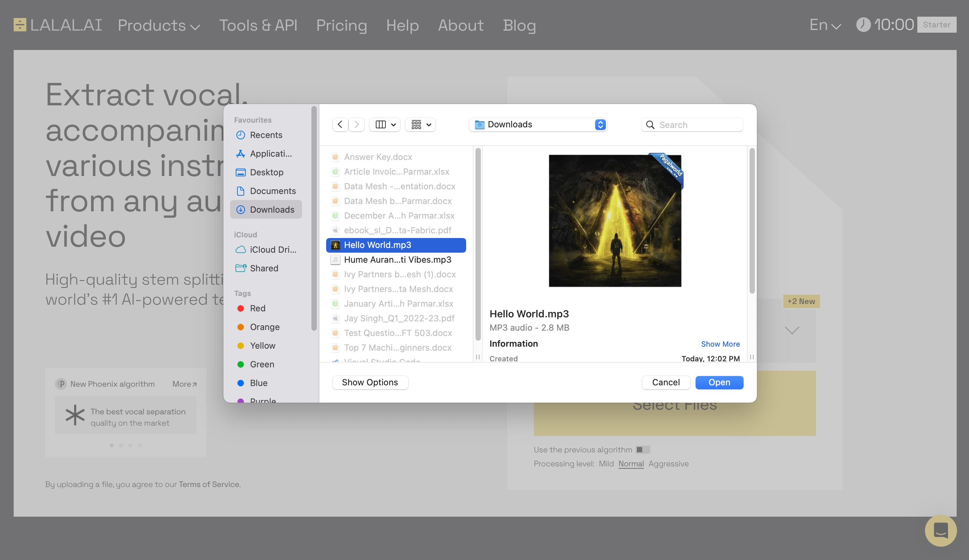Click the Downloads folder icon in sidebar
This screenshot has height=560, width=969.
[x=241, y=209]
